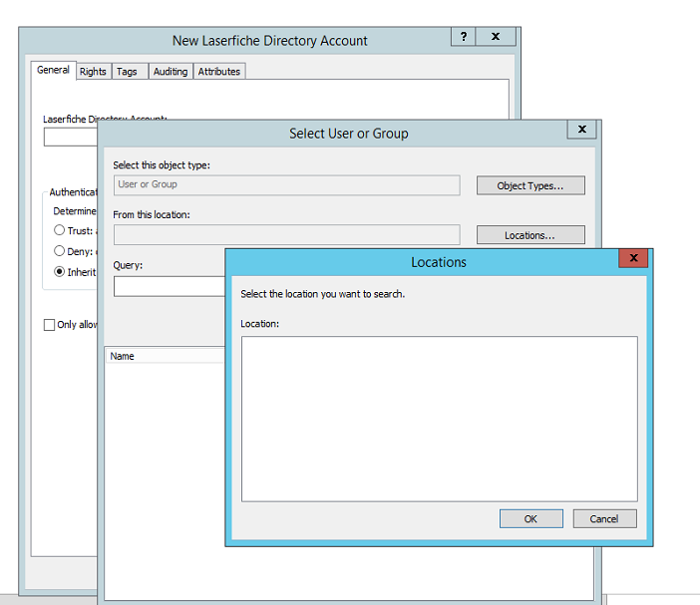Switch to the General tab

[53, 70]
